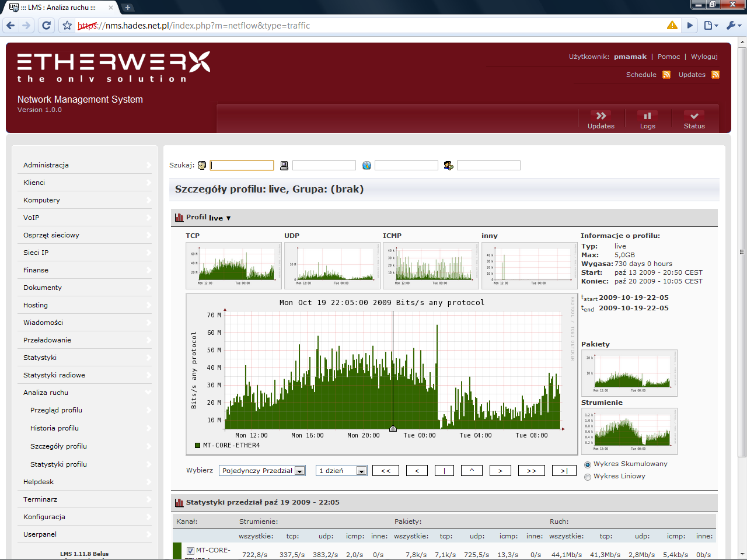Viewport: 747px width, 560px height.
Task: Expand the Administracja menu
Action: coord(85,165)
